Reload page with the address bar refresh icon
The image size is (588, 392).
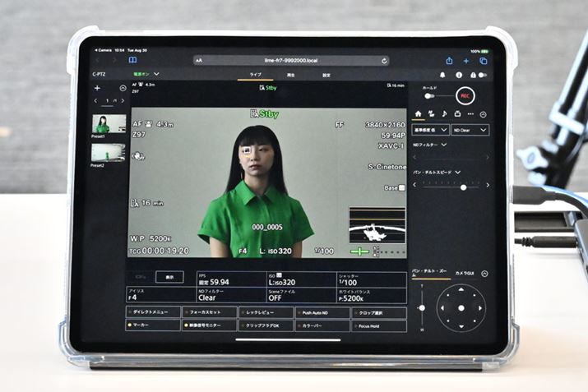pos(384,61)
